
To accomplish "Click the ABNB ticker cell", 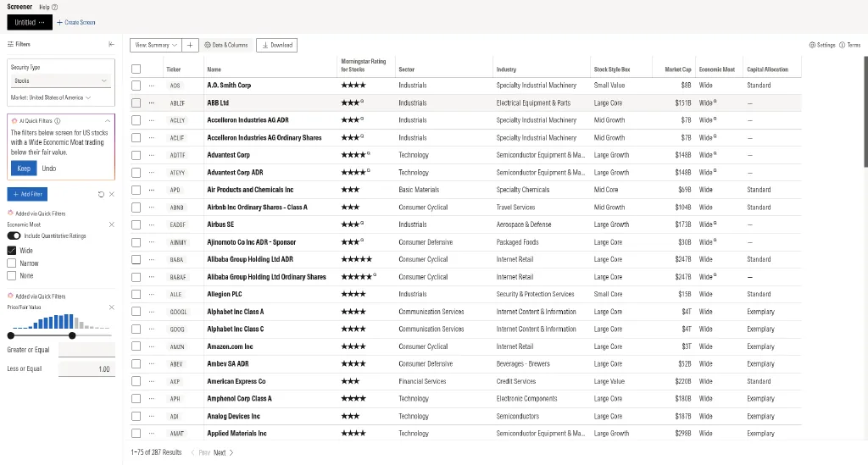I will (x=176, y=208).
